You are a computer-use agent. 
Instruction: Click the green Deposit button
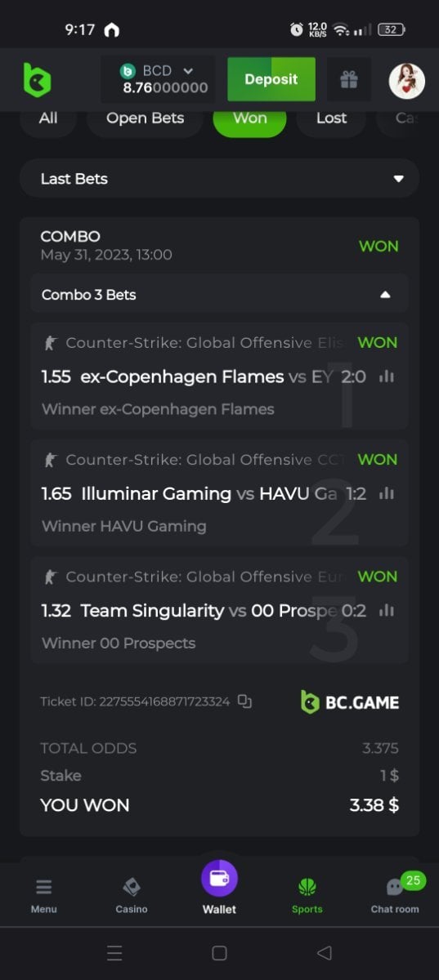(271, 79)
